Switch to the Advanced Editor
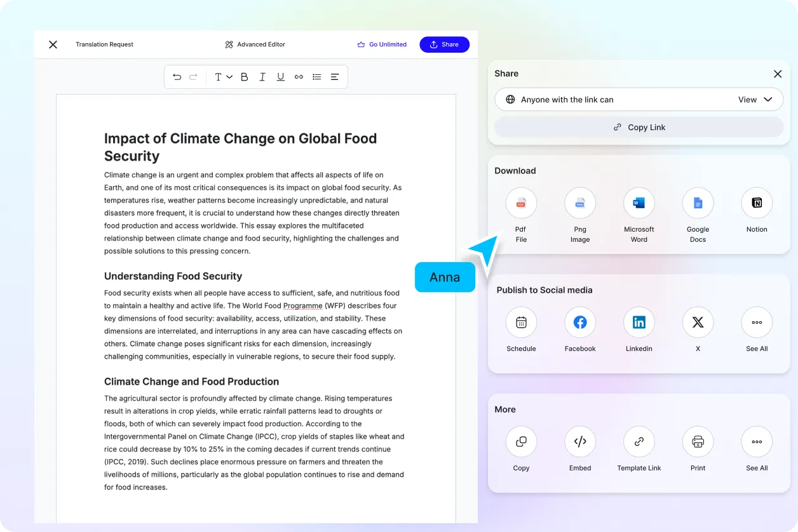 pyautogui.click(x=254, y=44)
